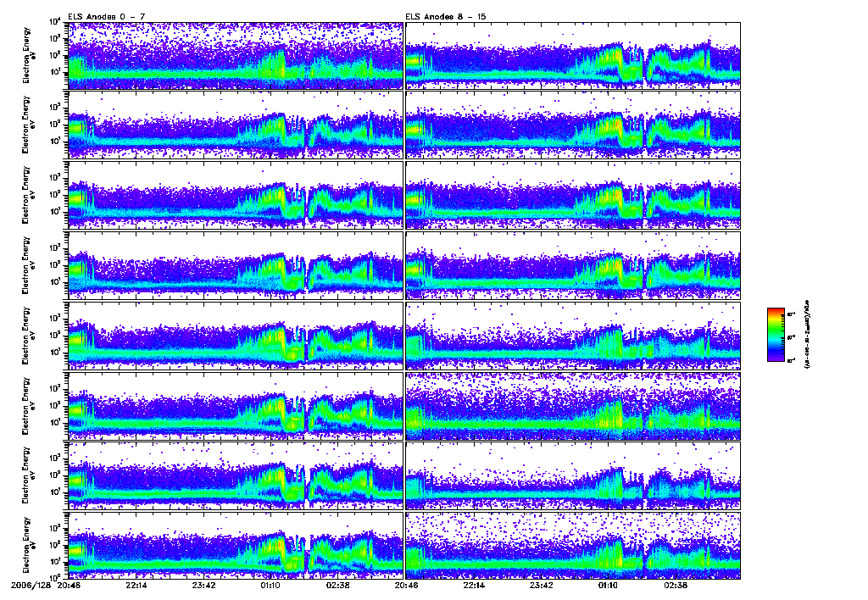Click the 23:42 time tick under right column
This screenshot has width=868, height=600.
click(542, 586)
